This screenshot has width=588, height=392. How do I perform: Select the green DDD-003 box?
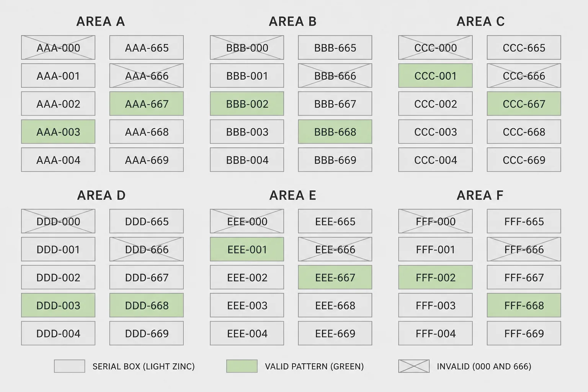pyautogui.click(x=58, y=305)
